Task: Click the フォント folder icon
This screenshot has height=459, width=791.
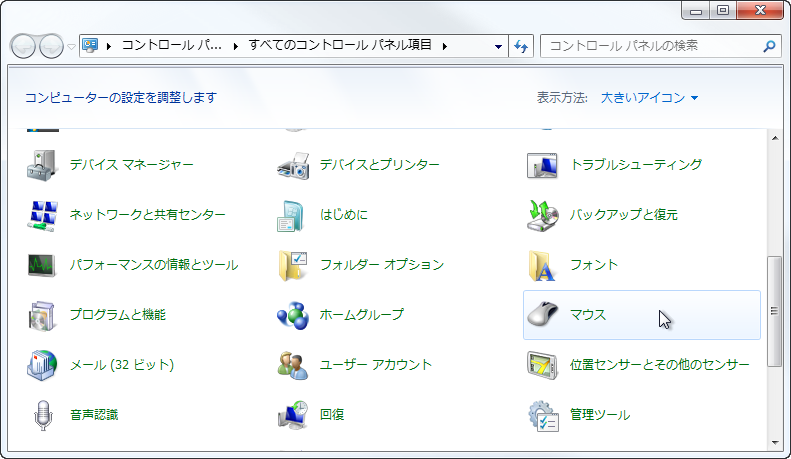Action: [x=543, y=265]
